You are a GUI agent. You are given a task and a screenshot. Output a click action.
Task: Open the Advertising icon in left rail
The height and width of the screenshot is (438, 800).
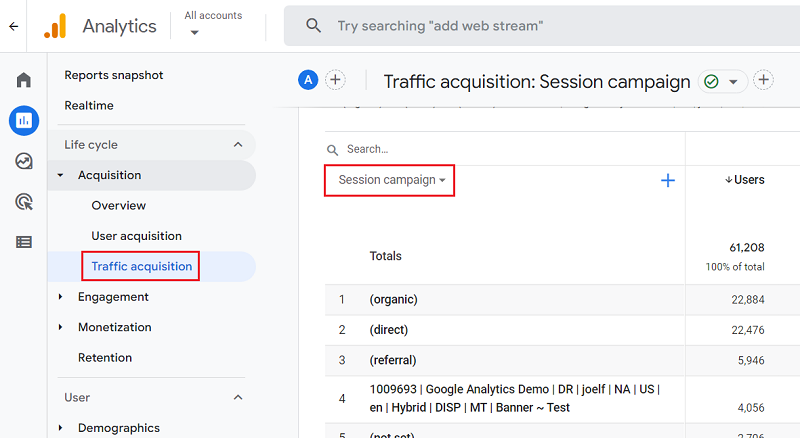pyautogui.click(x=24, y=202)
